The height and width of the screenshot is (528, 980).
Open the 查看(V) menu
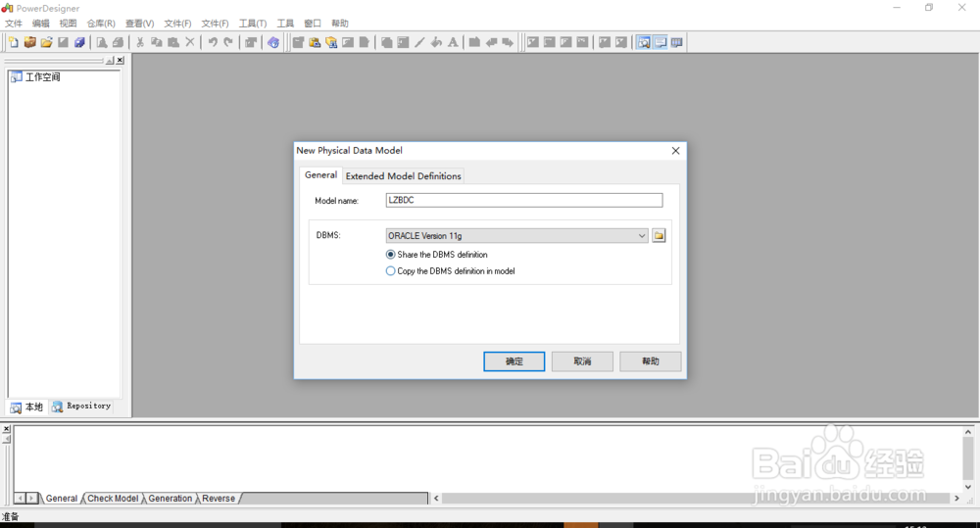point(139,24)
